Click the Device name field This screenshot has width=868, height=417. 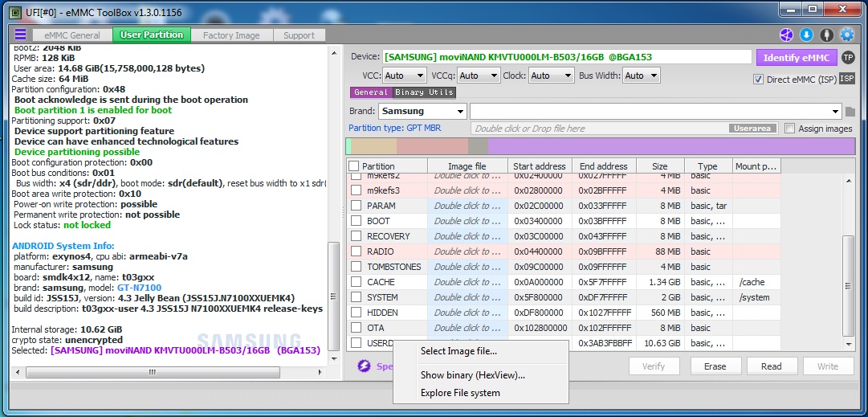click(567, 57)
